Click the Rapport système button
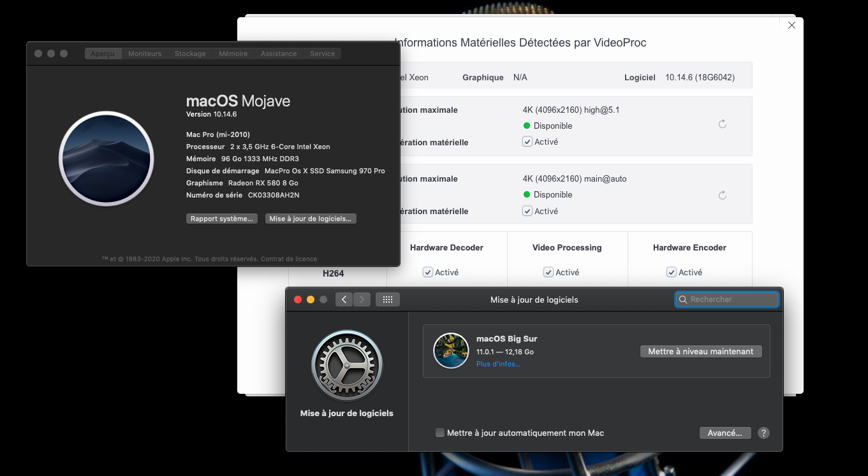The width and height of the screenshot is (868, 476). click(222, 219)
